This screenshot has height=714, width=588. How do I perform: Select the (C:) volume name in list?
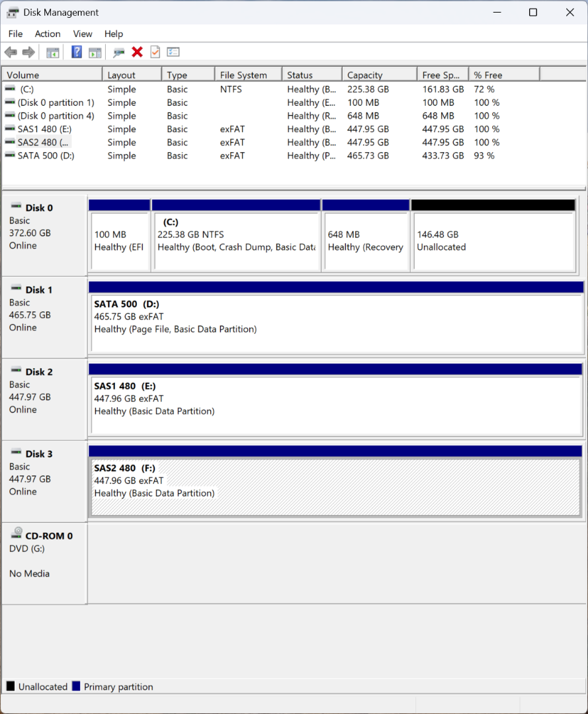click(27, 89)
